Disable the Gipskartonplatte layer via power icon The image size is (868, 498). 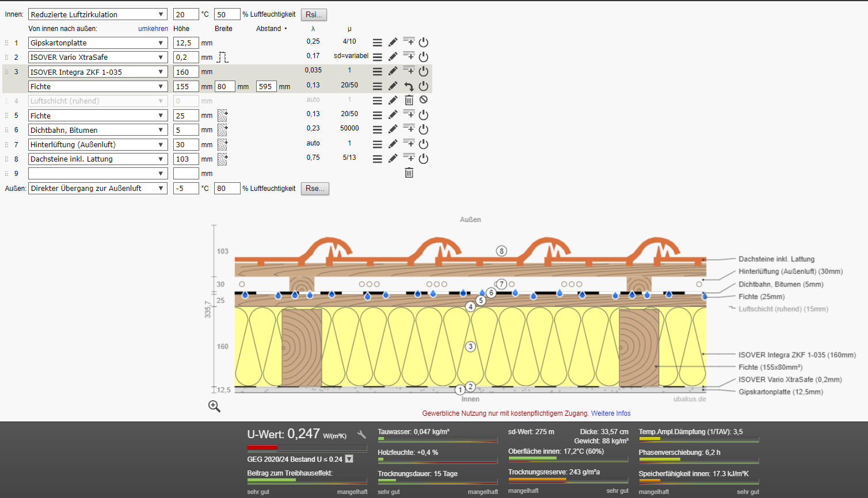click(x=424, y=42)
